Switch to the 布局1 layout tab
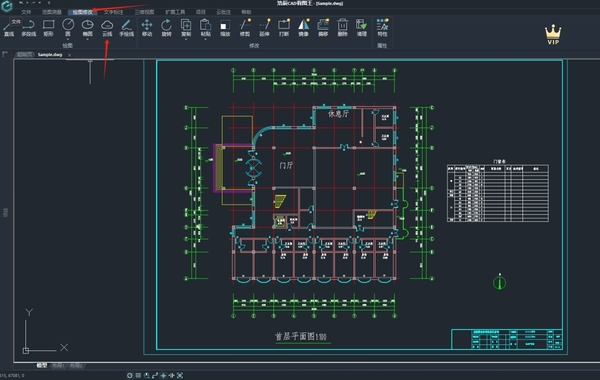This screenshot has width=600, height=380. click(x=58, y=366)
